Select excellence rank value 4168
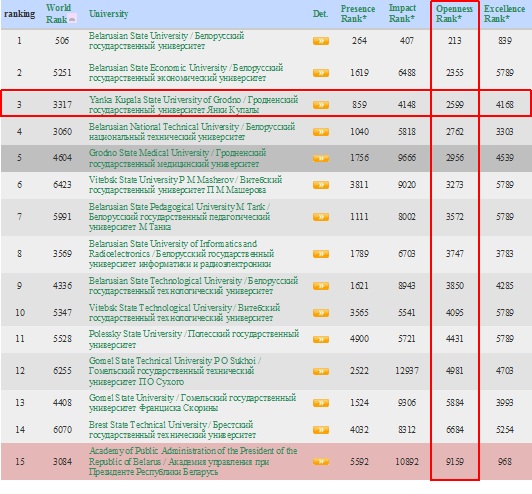This screenshot has height=494, width=532. click(505, 104)
